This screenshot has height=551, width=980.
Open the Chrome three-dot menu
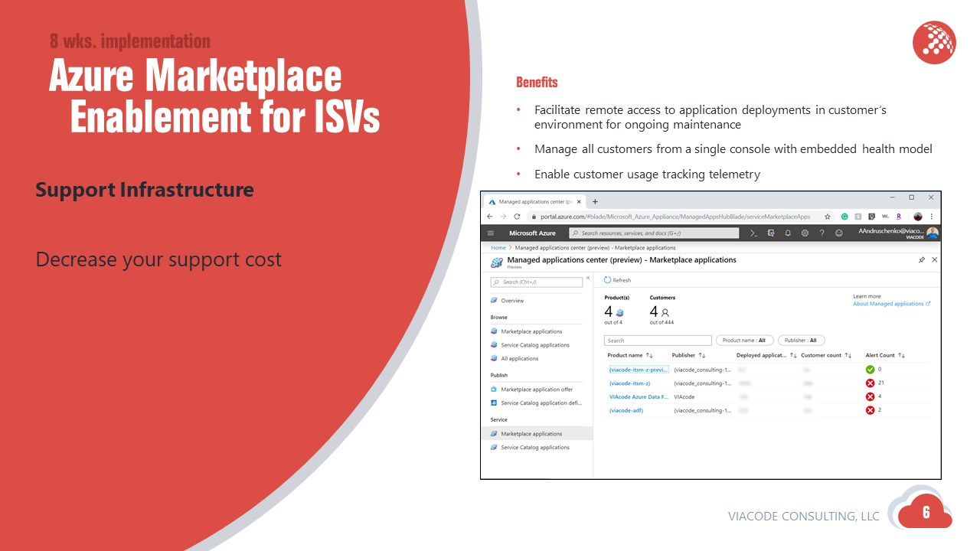pos(932,217)
